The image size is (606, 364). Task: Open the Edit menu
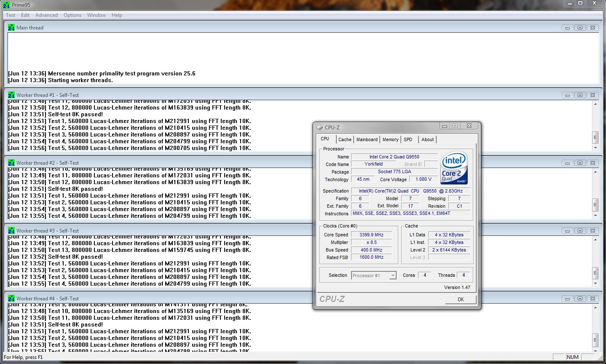click(x=25, y=15)
